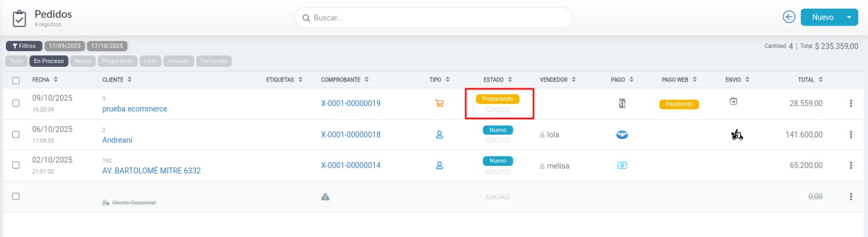Switch to the Preparando status tab
This screenshot has height=237, width=868.
tap(117, 61)
